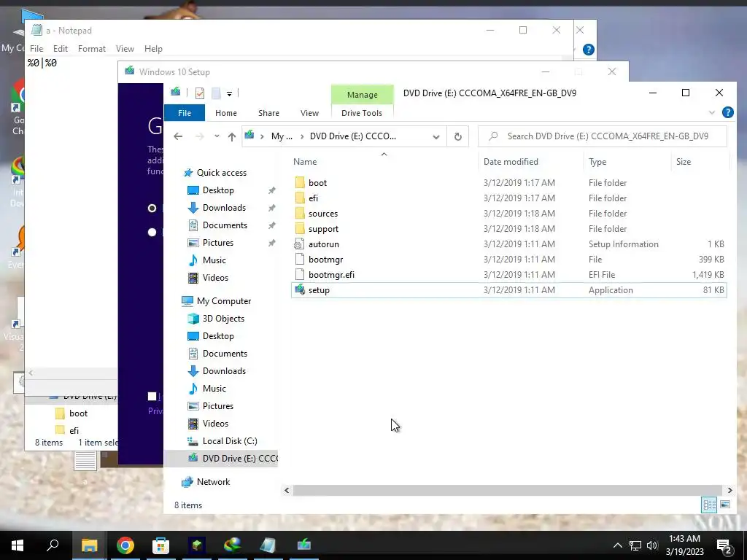747x560 pixels.
Task: Go back with the Explorer back arrow
Action: click(x=178, y=136)
